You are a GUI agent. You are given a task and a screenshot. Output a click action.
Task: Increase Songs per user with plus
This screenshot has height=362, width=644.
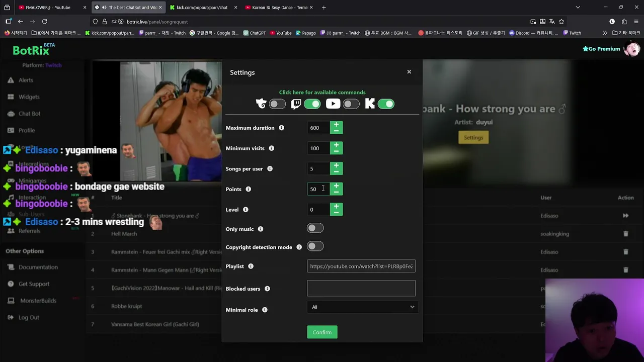click(336, 165)
